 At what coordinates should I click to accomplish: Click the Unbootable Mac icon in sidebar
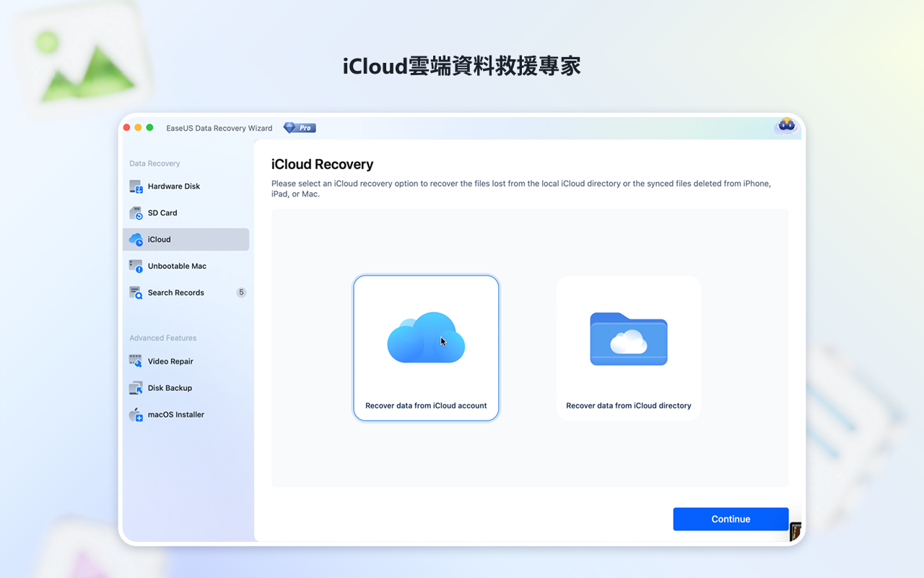point(136,267)
